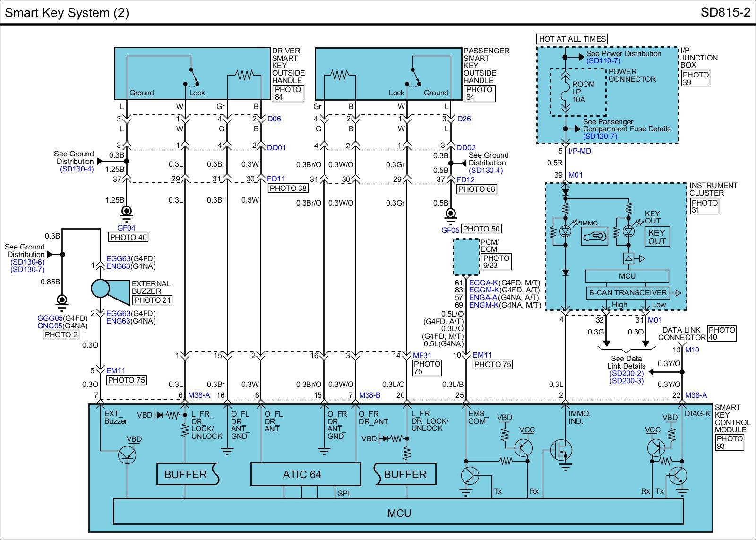This screenshot has width=756, height=540.
Task: Click the GF04 ground symbol
Action: pyautogui.click(x=127, y=213)
